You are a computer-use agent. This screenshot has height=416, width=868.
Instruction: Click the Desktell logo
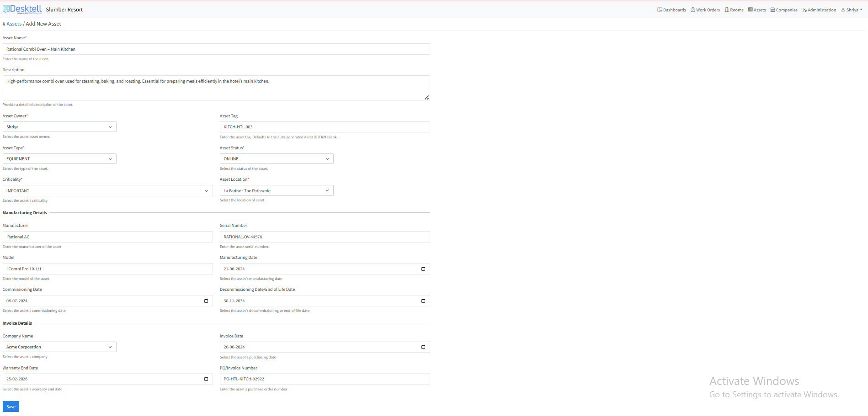(x=22, y=9)
